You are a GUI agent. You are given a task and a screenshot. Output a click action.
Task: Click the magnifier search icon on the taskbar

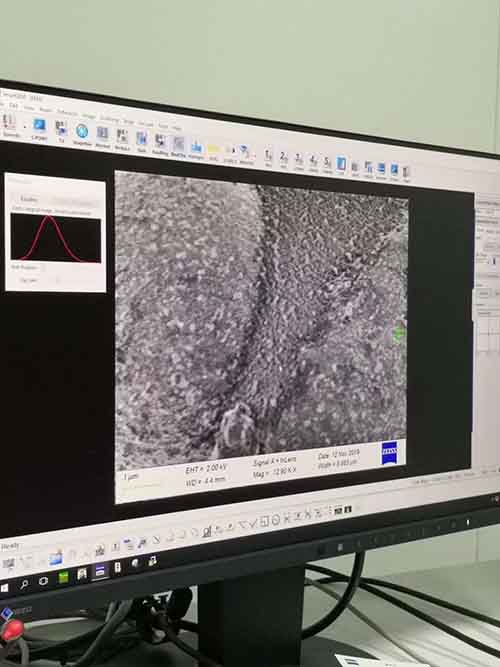coord(24,584)
